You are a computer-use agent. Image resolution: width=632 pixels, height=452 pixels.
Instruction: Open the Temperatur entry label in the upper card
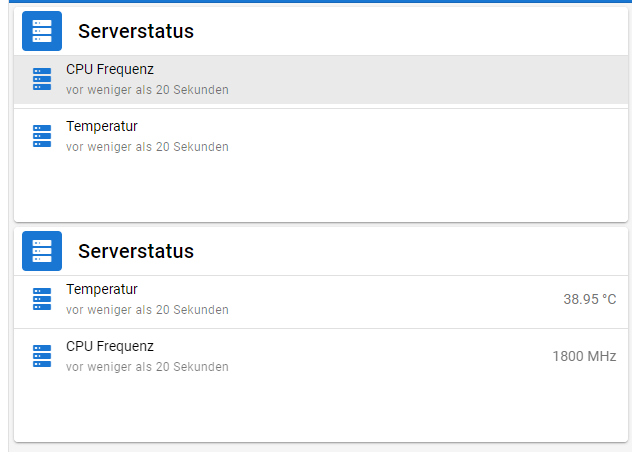tap(102, 126)
